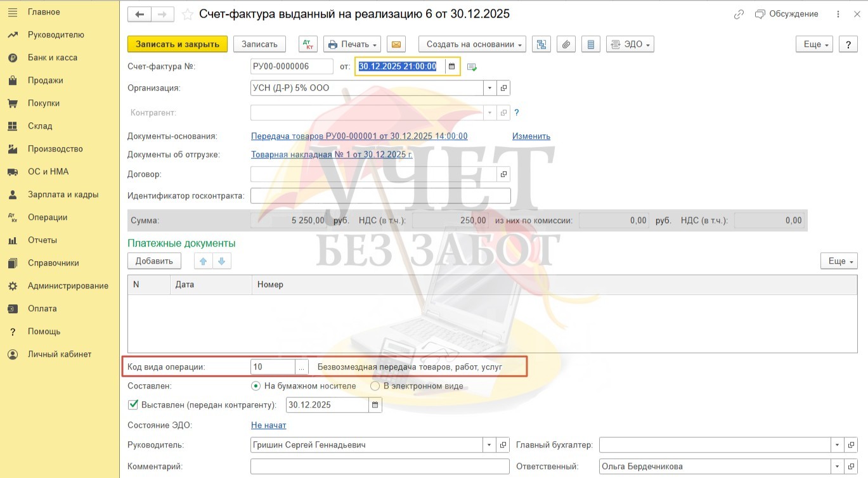This screenshot has height=478, width=868.
Task: Move payment document row up
Action: pyautogui.click(x=203, y=261)
